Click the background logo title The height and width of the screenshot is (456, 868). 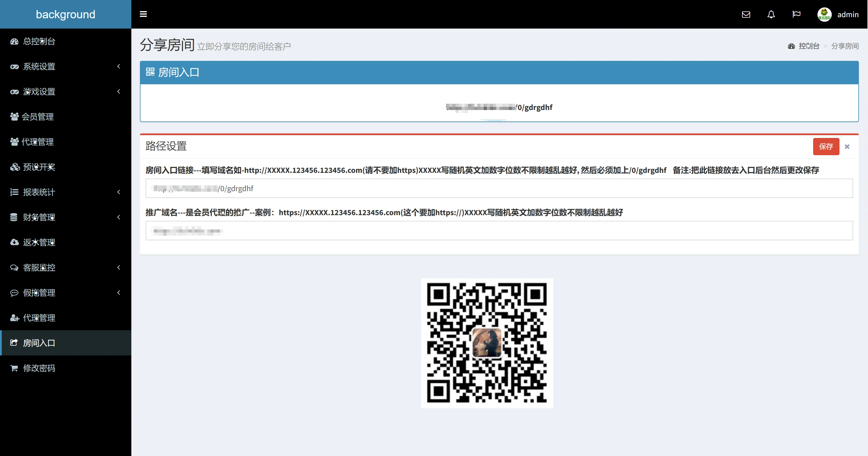tap(66, 14)
